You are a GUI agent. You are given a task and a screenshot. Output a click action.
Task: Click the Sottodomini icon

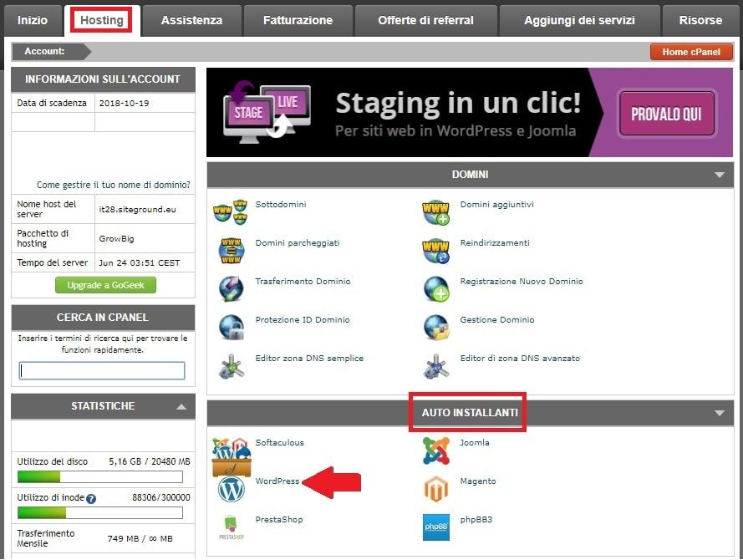pos(231,212)
